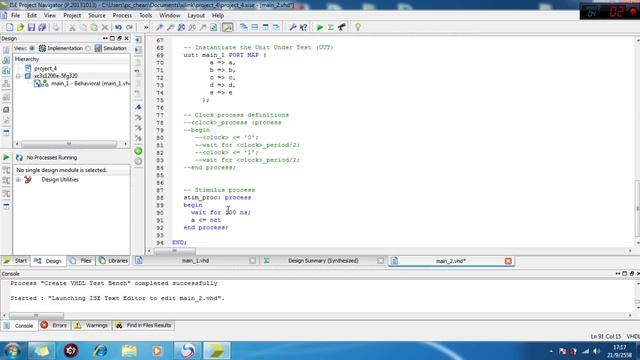Select main_1 - Behavioral in hierarchy

click(x=90, y=83)
